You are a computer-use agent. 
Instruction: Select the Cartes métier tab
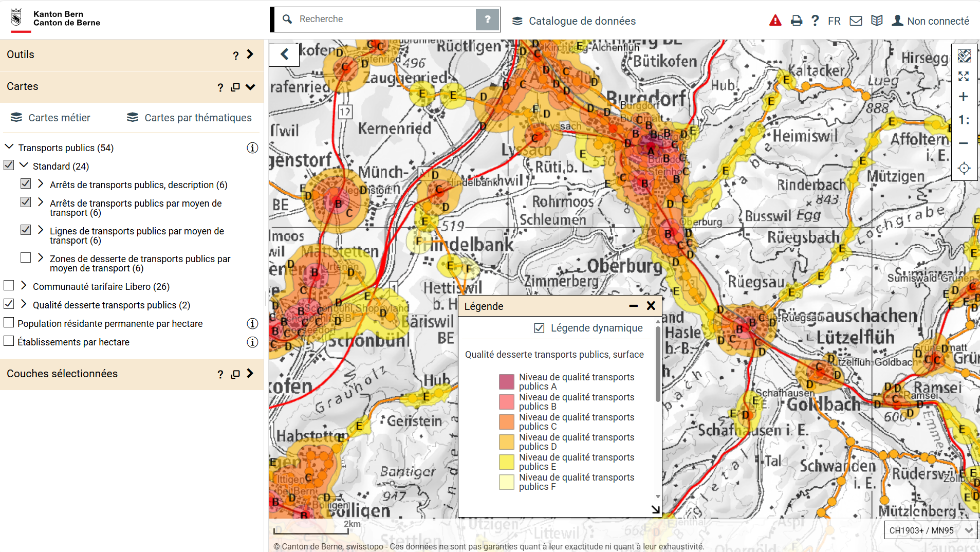click(50, 118)
